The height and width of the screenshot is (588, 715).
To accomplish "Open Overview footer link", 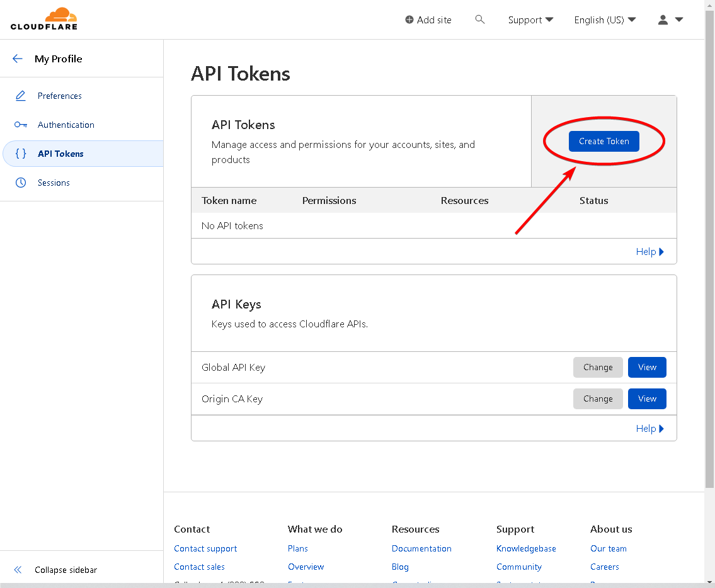I will [x=306, y=567].
